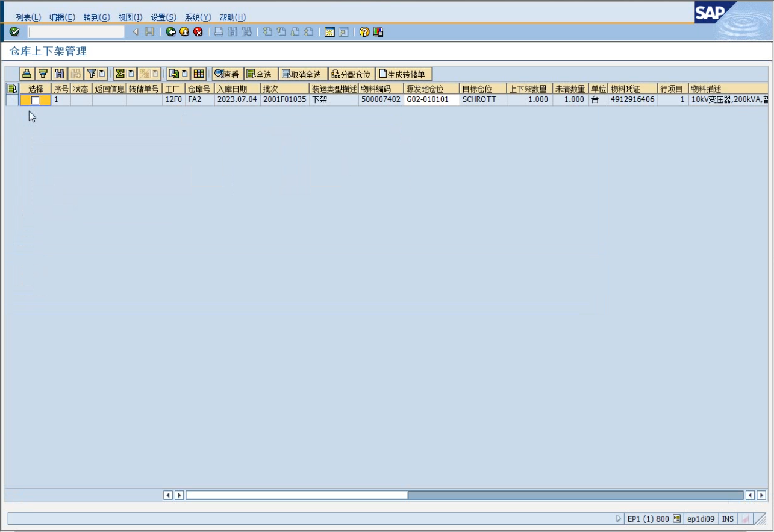This screenshot has height=532, width=774.
Task: Toggle the INS insert mode indicator
Action: point(728,519)
